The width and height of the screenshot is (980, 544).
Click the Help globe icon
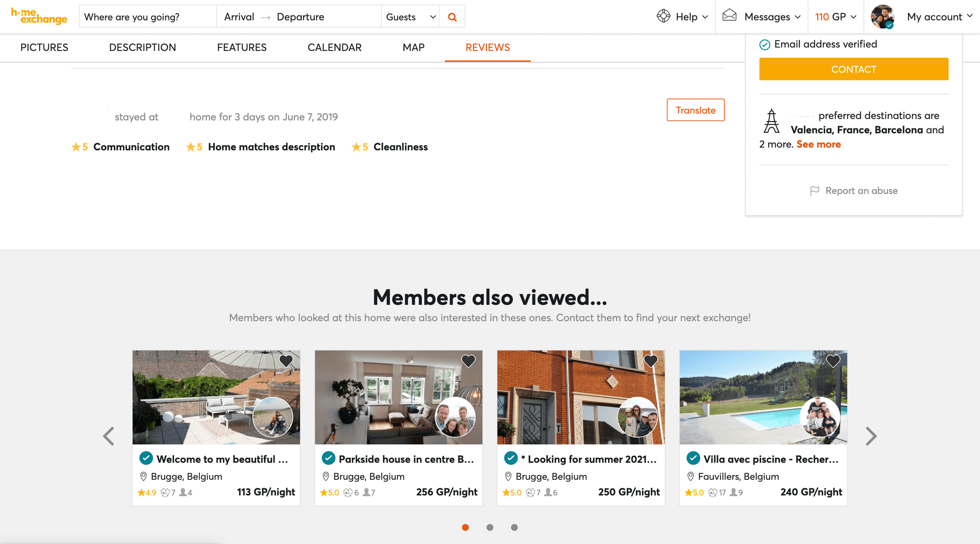(663, 16)
